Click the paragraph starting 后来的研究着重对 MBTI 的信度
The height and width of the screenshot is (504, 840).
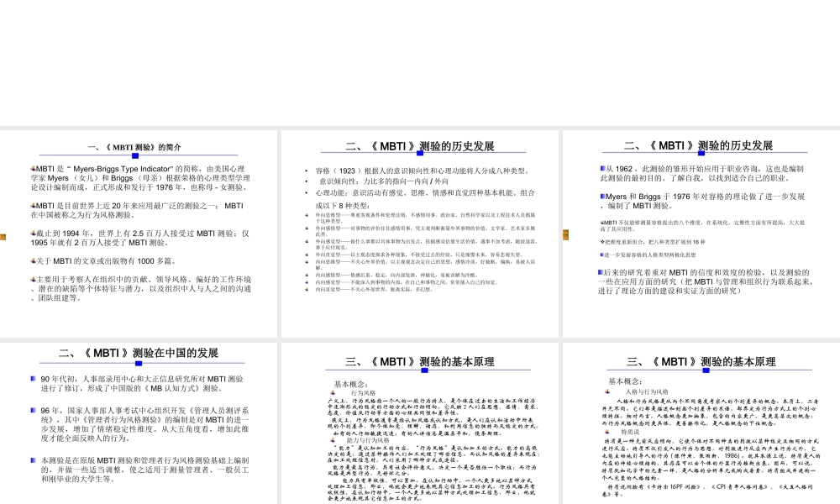706,281
